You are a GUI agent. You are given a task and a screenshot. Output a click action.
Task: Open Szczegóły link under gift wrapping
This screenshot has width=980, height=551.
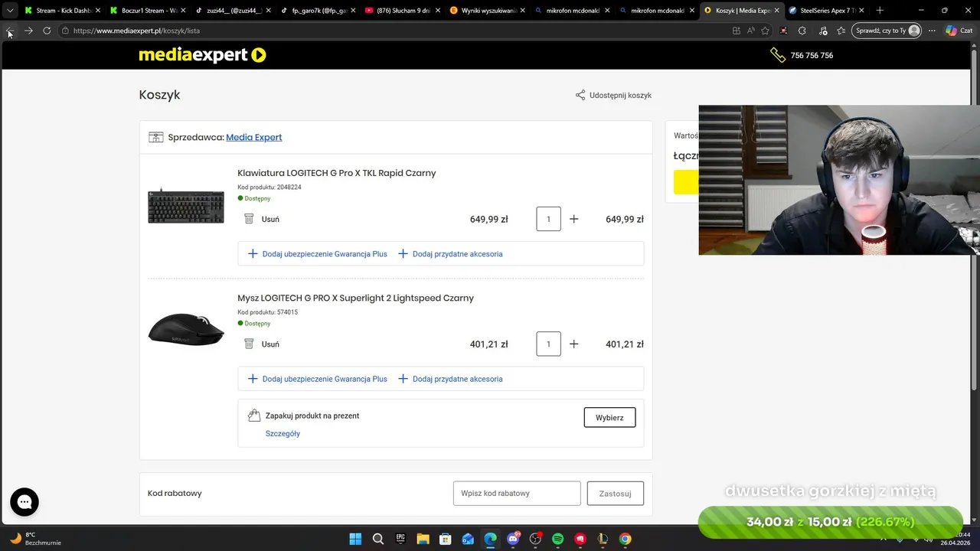(x=283, y=433)
